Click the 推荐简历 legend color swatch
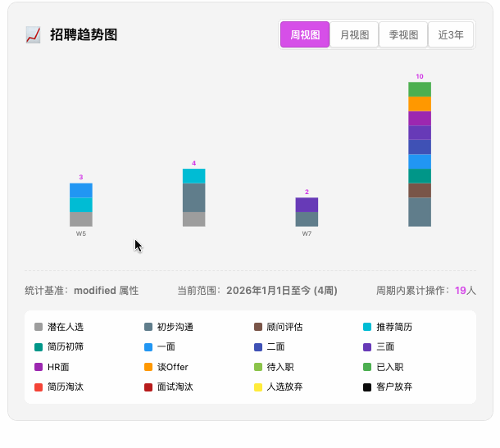The image size is (500, 448). 368,327
